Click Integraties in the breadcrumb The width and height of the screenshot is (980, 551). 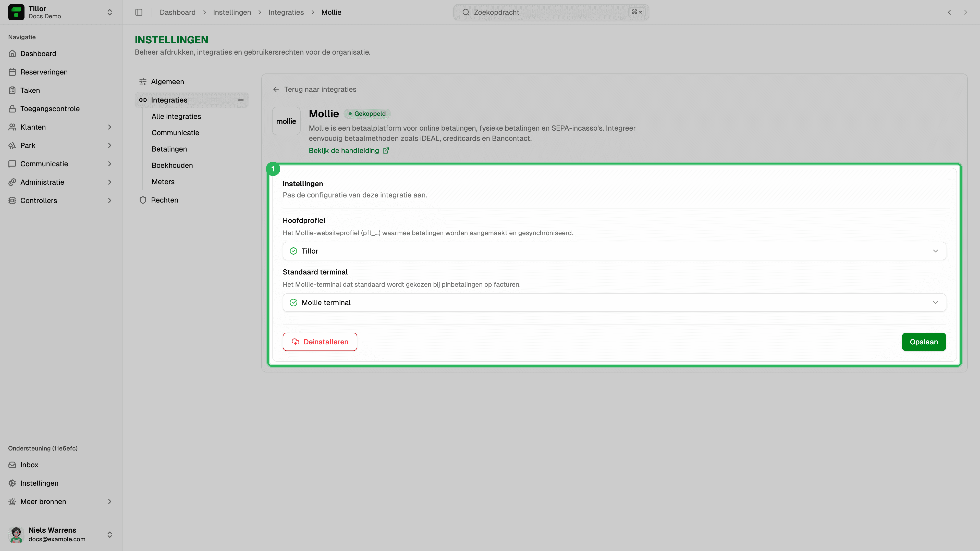(x=286, y=12)
